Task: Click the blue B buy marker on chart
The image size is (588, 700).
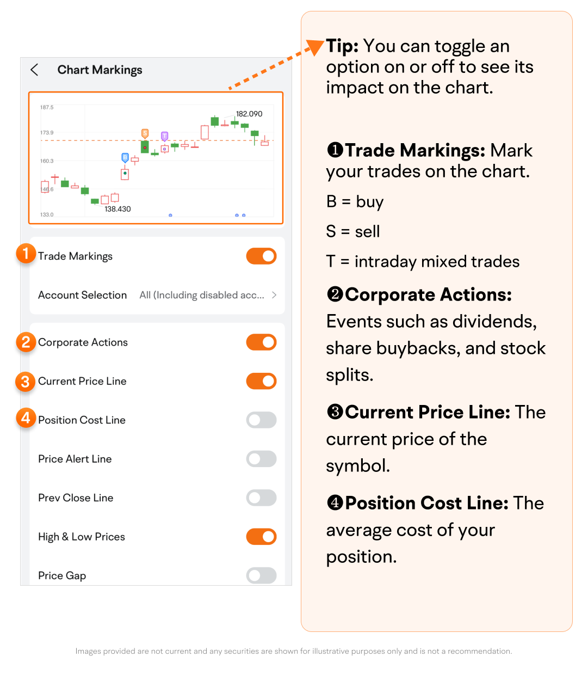Action: [125, 158]
